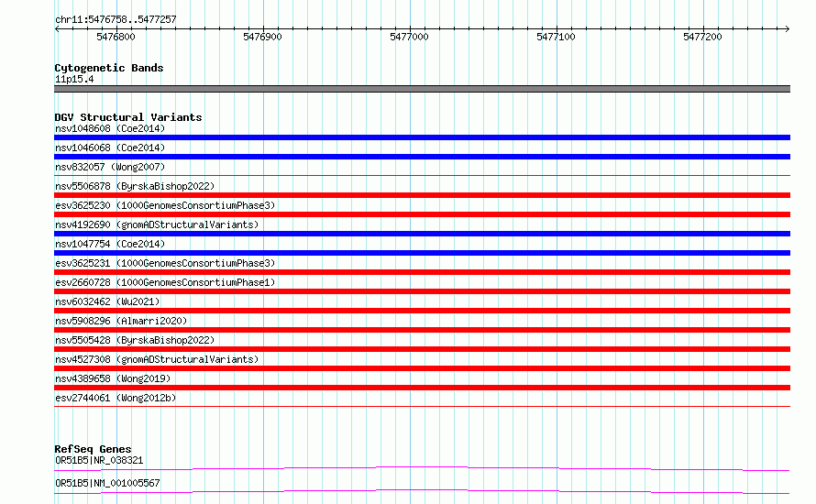This screenshot has height=504, width=816.
Task: Click ruler position 5477000
Action: coord(409,37)
